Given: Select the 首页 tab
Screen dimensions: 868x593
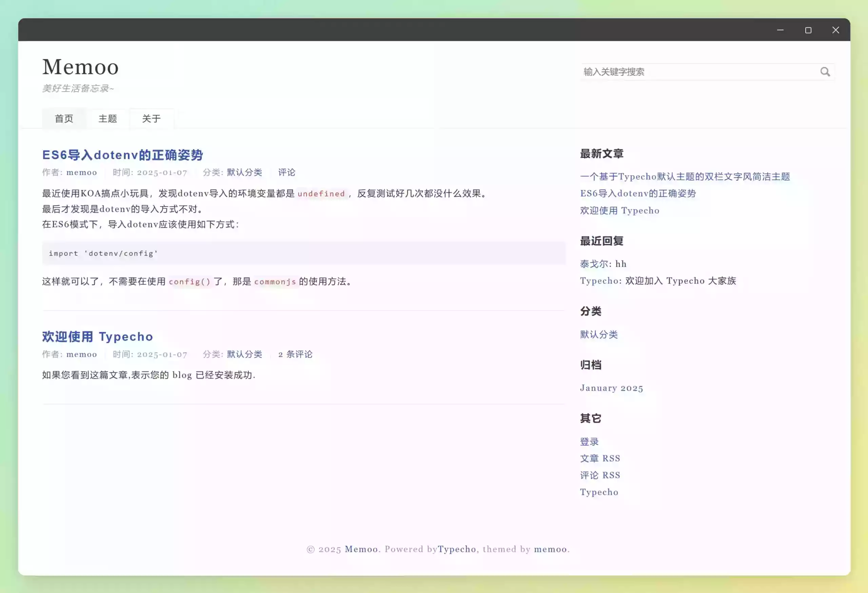Looking at the screenshot, I should 64,118.
